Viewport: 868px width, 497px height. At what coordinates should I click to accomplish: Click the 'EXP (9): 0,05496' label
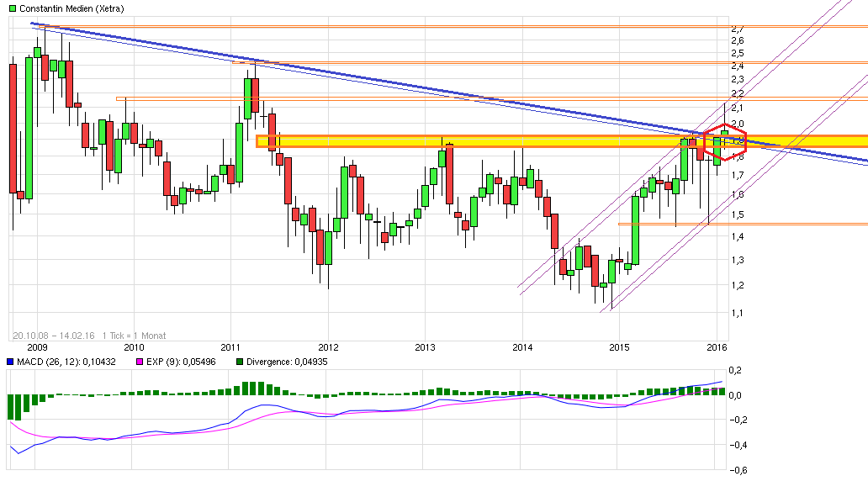click(181, 362)
